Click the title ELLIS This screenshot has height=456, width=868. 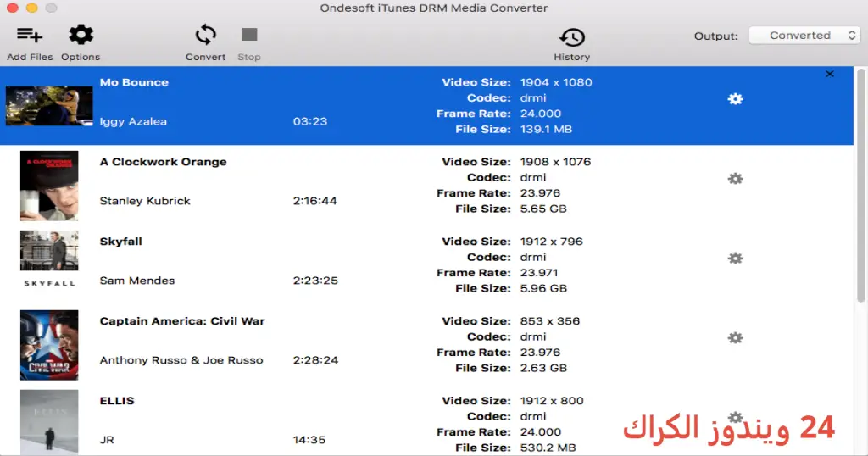[117, 401]
